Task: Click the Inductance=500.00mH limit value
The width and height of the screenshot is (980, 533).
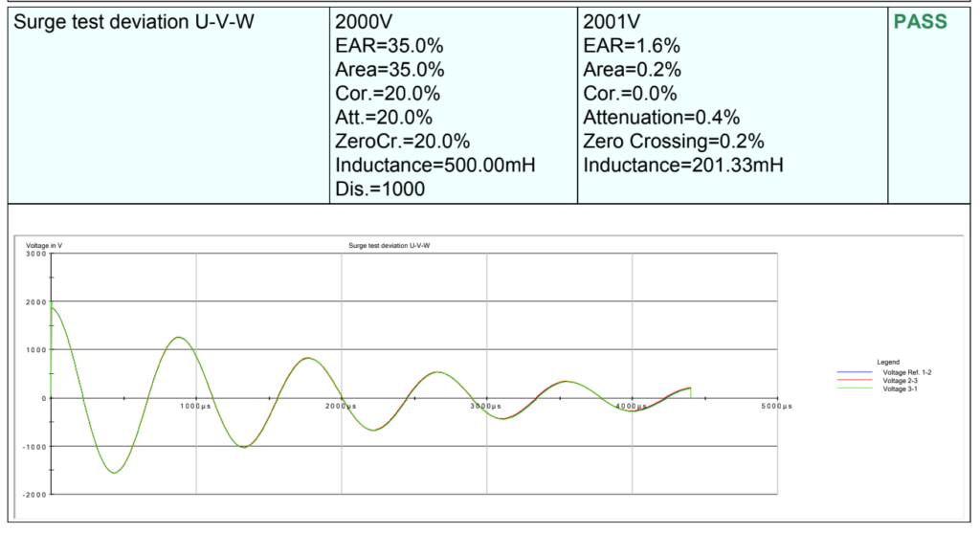Action: [x=434, y=166]
